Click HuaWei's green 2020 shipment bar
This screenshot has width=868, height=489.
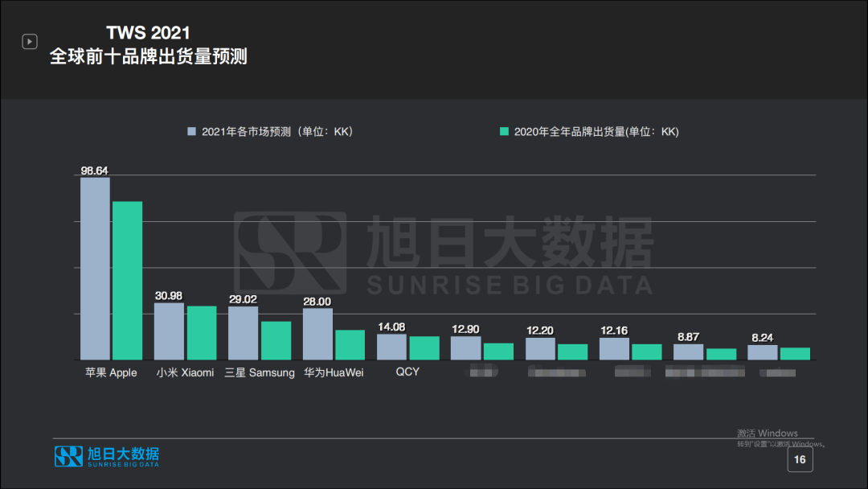click(350, 345)
